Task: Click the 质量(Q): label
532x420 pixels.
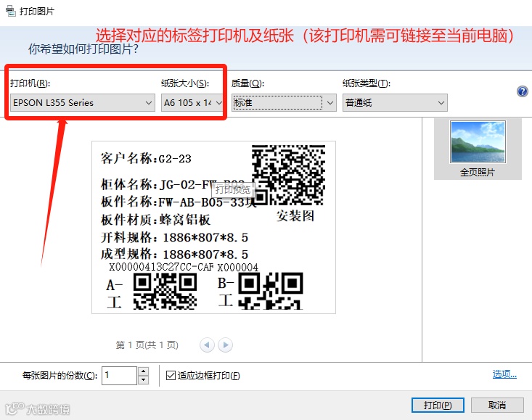Action: pyautogui.click(x=248, y=83)
